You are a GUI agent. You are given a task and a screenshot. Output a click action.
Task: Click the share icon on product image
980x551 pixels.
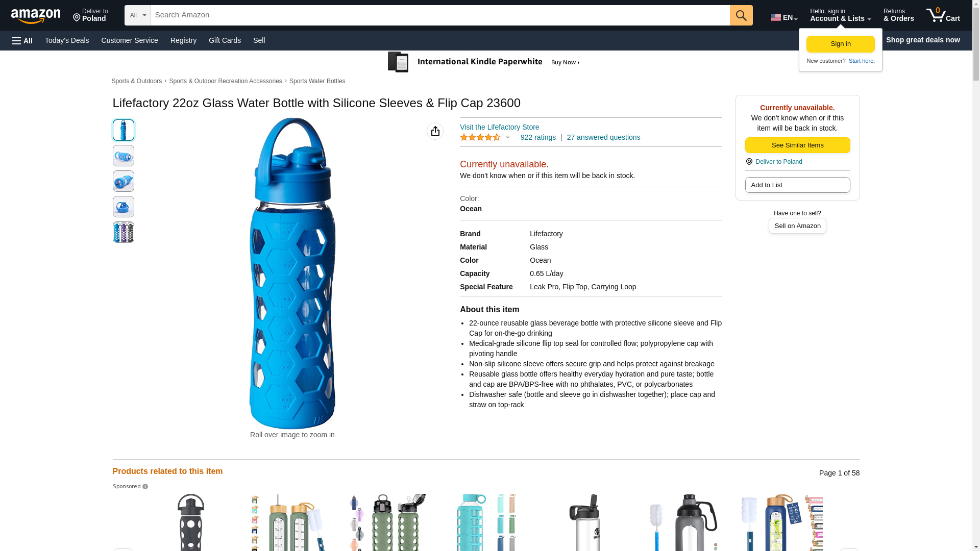tap(435, 131)
